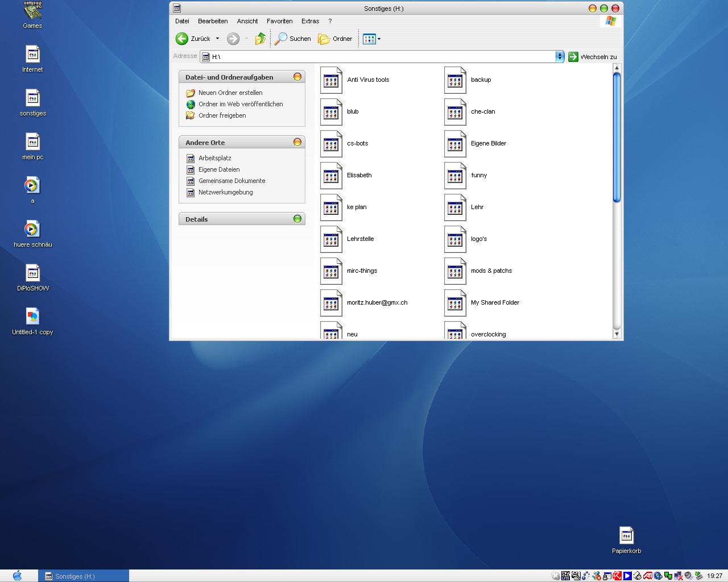This screenshot has height=582, width=728.
Task: Open the Extras menu
Action: pos(310,21)
